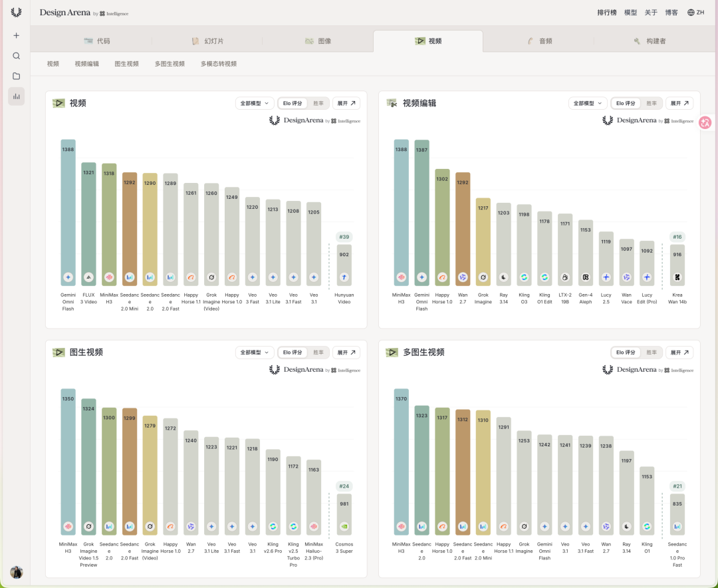
Task: Switch to the 代码 tab
Action: coord(97,41)
